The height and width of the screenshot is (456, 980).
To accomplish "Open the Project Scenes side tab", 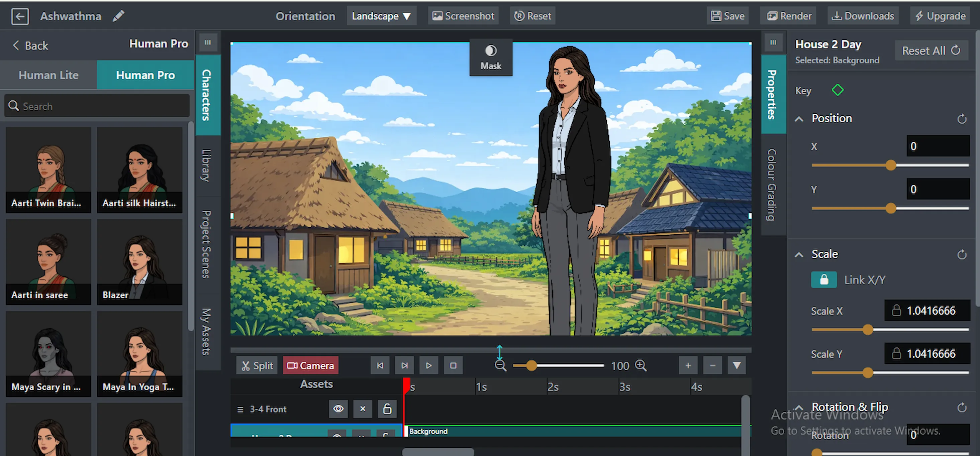I will pyautogui.click(x=208, y=244).
